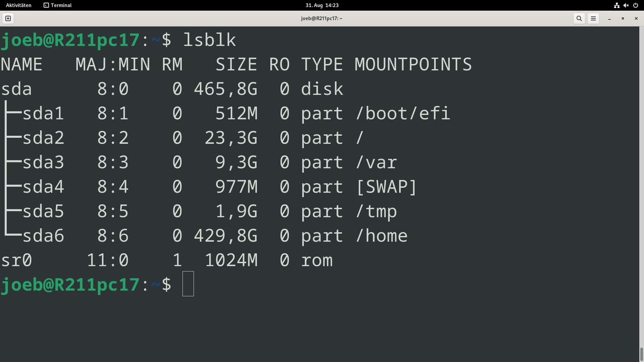
Task: Click the terminal scrollbar handle
Action: 641,354
